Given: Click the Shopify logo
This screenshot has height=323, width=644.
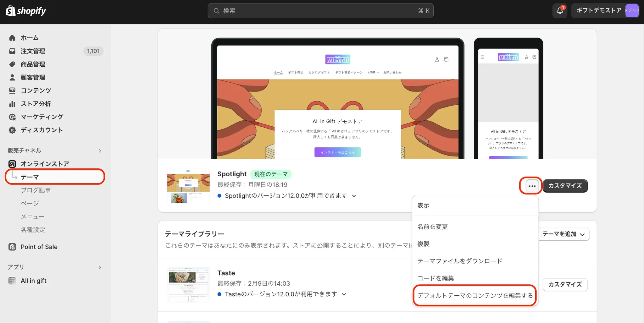Looking at the screenshot, I should [26, 11].
